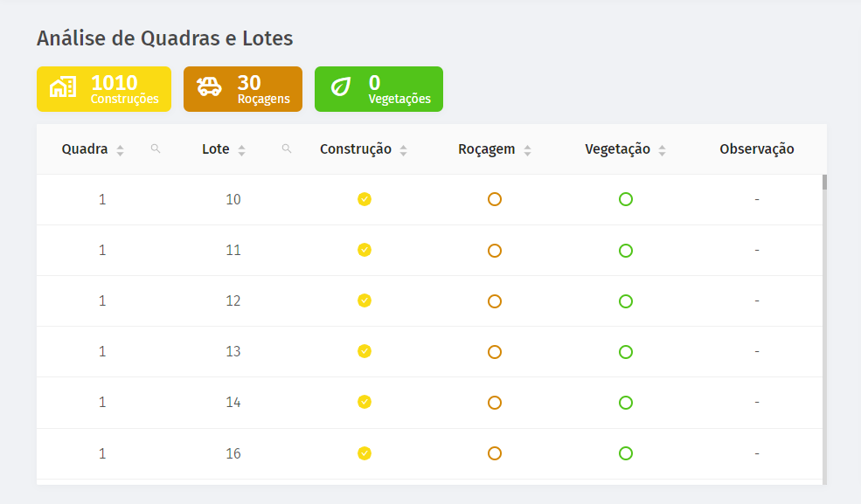Viewport: 861px width, 504px height.
Task: Toggle the Roçagem circle for lote 14
Action: point(495,403)
